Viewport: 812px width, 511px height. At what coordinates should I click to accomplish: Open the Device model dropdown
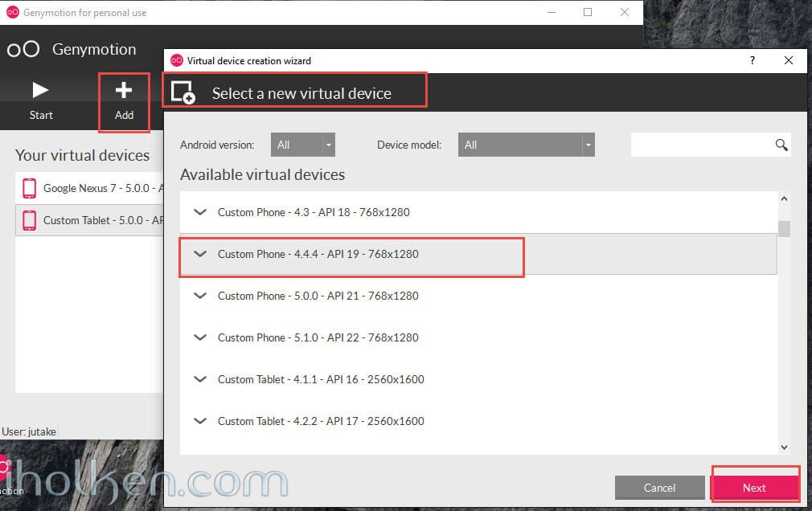click(526, 145)
